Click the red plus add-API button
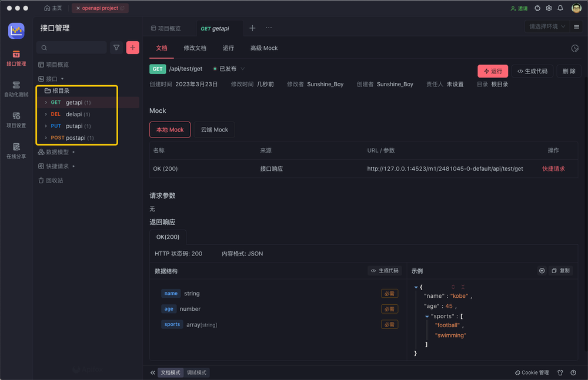 [x=133, y=48]
